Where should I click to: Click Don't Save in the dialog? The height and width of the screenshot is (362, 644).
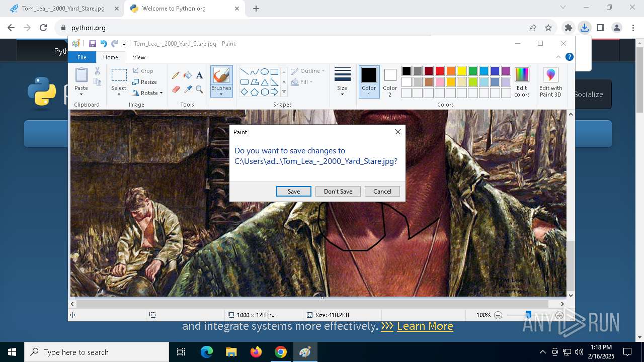pyautogui.click(x=338, y=192)
